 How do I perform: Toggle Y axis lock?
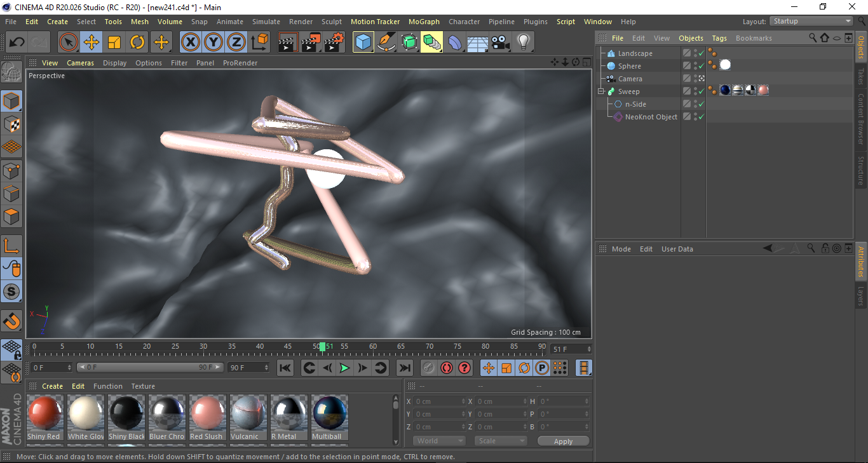[x=213, y=43]
